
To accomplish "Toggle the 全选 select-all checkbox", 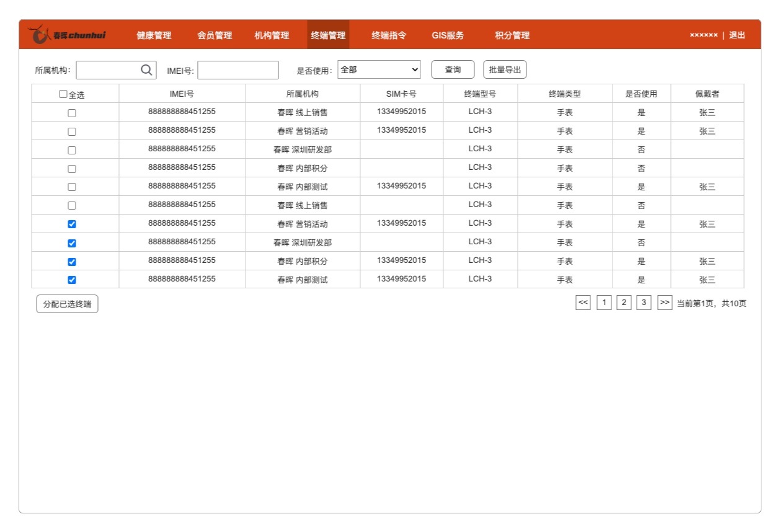I will (63, 94).
